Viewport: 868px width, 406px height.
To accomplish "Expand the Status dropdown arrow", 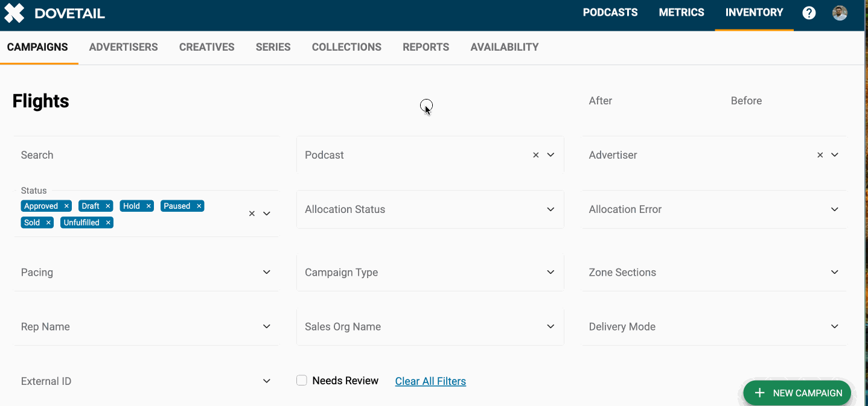I will click(x=266, y=214).
